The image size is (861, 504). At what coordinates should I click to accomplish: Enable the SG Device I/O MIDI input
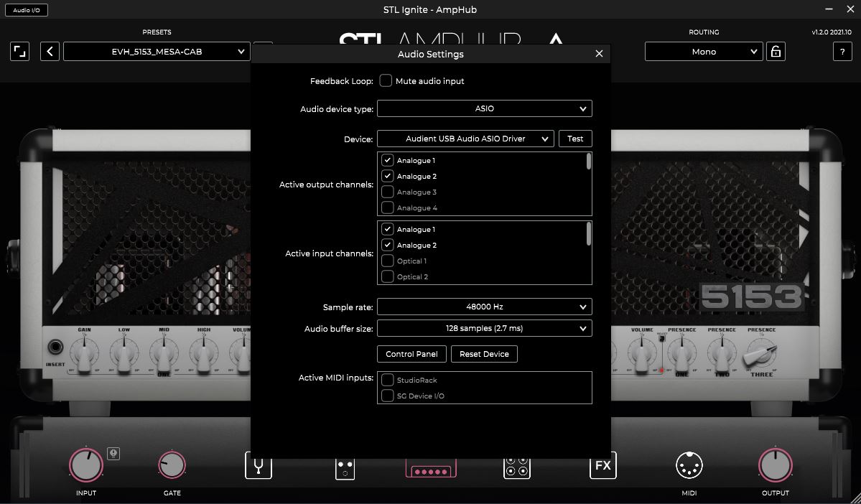(387, 396)
